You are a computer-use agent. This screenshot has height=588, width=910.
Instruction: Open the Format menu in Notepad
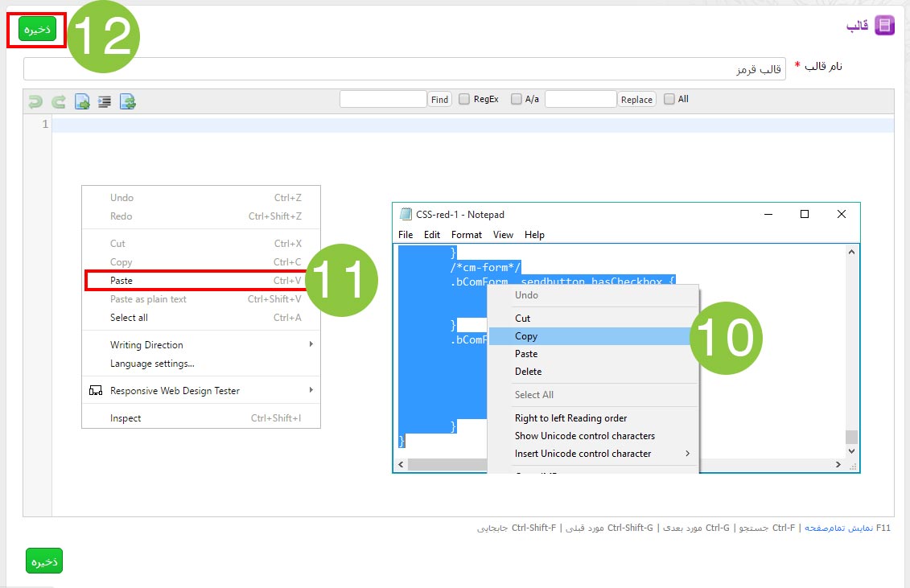(467, 235)
